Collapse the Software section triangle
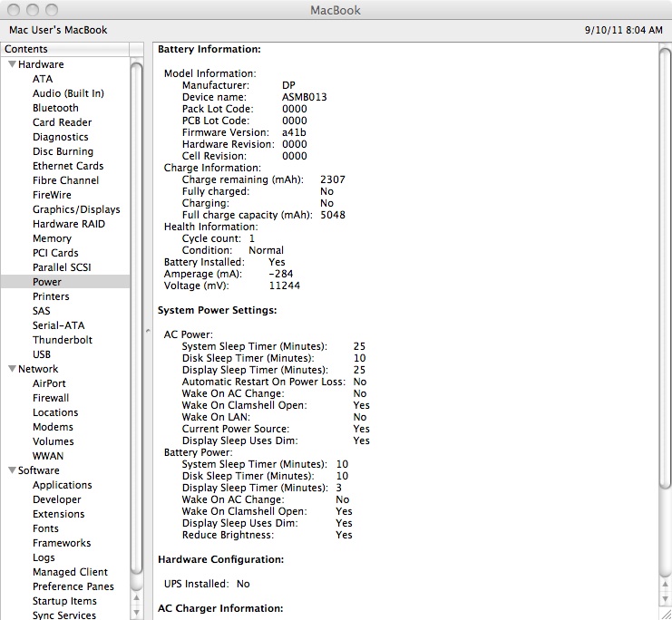 coord(13,470)
